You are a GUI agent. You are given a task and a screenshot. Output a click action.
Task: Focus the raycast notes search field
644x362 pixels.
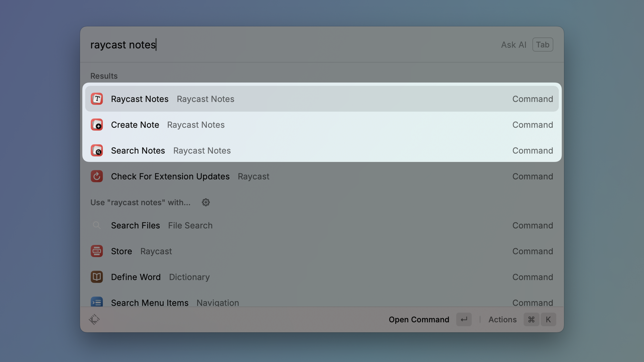click(290, 45)
